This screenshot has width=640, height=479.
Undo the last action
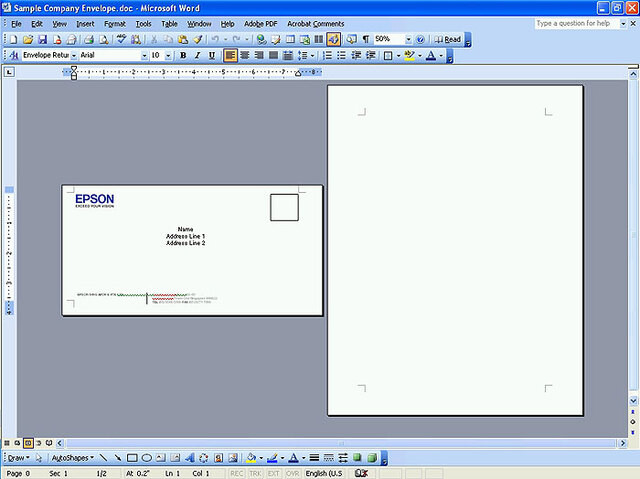[x=215, y=40]
